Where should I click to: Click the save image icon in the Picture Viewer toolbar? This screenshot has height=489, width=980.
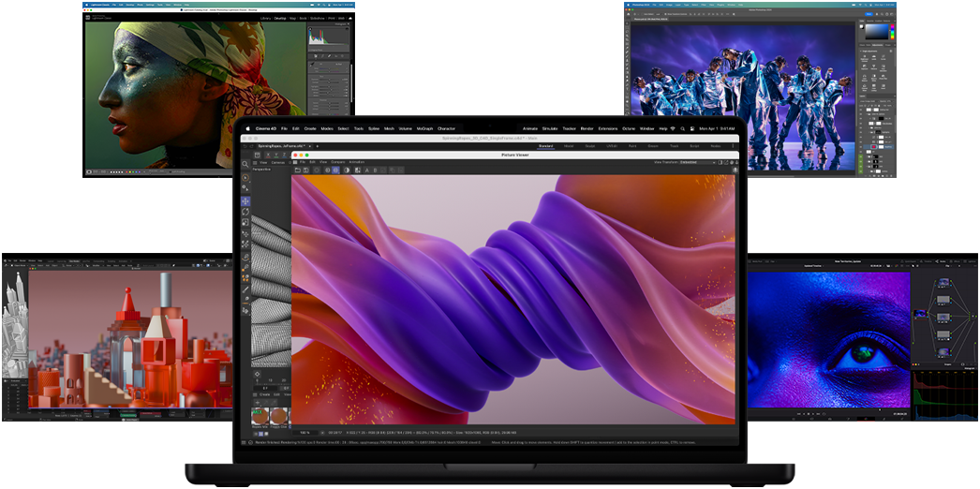[305, 170]
